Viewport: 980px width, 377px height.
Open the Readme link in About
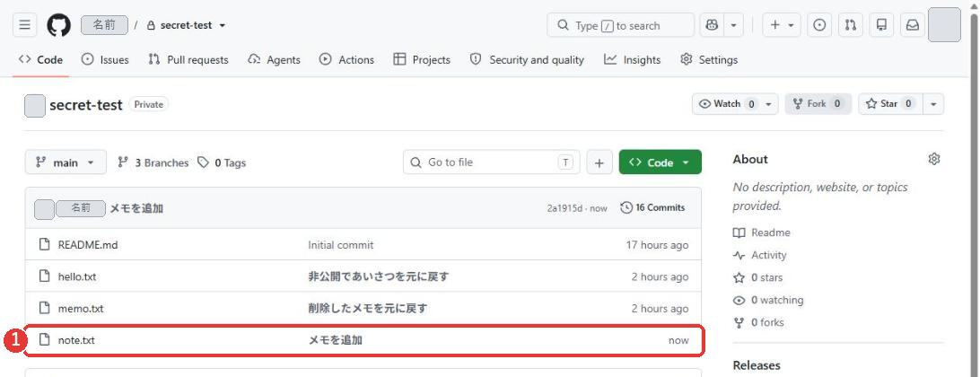762,232
